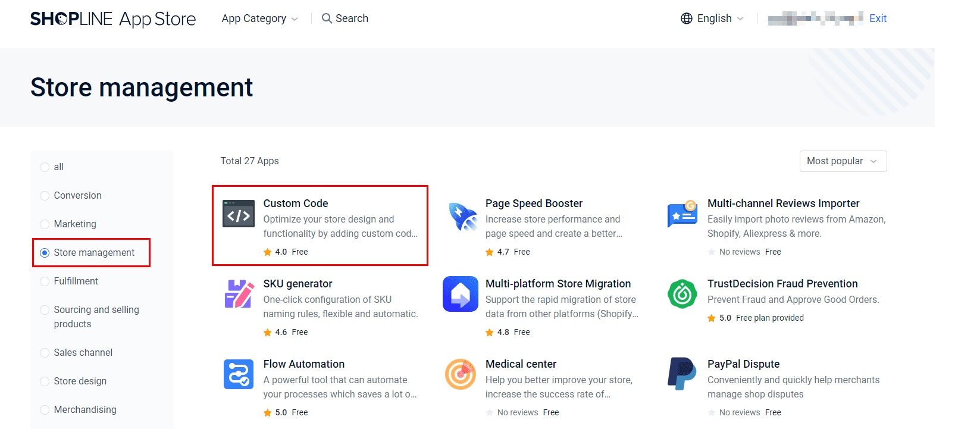Click the Flow Automation rating star
The image size is (980, 429).
coord(268,413)
